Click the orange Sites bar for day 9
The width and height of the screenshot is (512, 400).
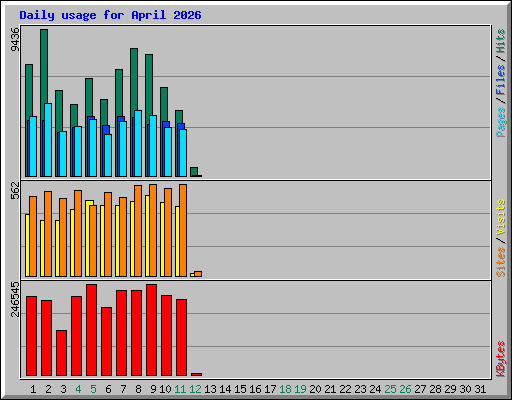(x=153, y=230)
